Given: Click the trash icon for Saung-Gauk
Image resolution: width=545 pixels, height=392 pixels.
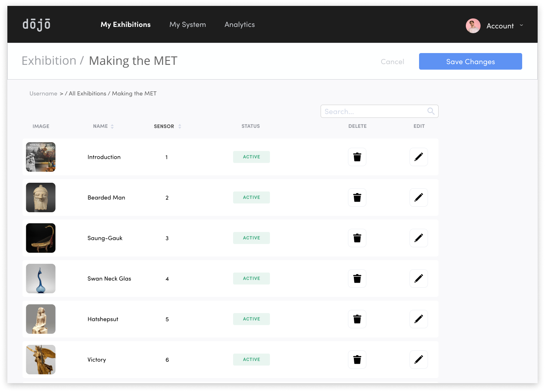Looking at the screenshot, I should tap(357, 238).
